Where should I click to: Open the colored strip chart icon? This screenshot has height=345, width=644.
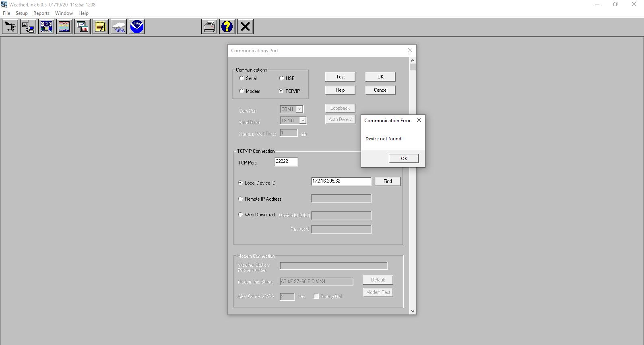click(64, 27)
